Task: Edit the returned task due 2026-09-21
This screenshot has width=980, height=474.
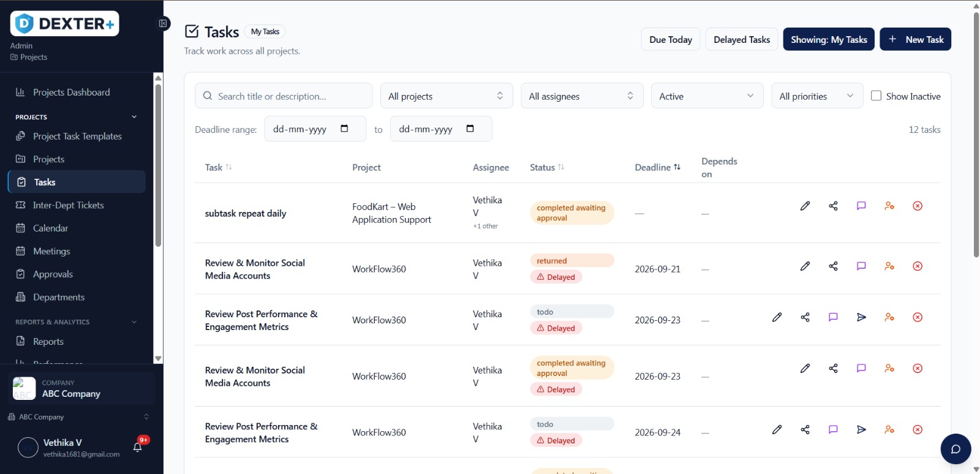Action: (x=805, y=266)
